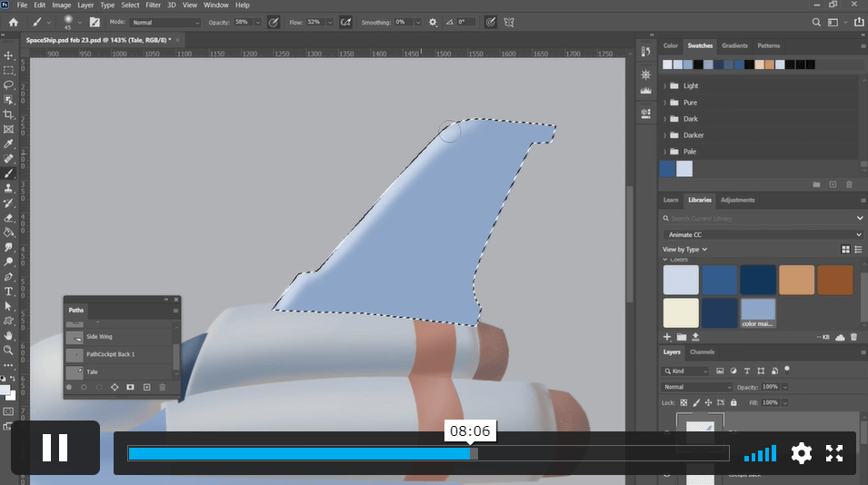Toggle lock transparent pixels
Viewport: 868px width, 485px height.
683,402
